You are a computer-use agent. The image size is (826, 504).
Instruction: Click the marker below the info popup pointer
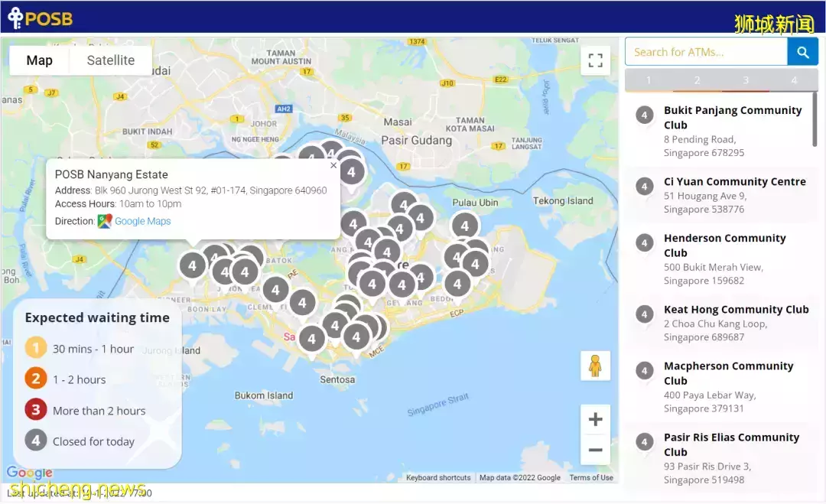(x=192, y=266)
